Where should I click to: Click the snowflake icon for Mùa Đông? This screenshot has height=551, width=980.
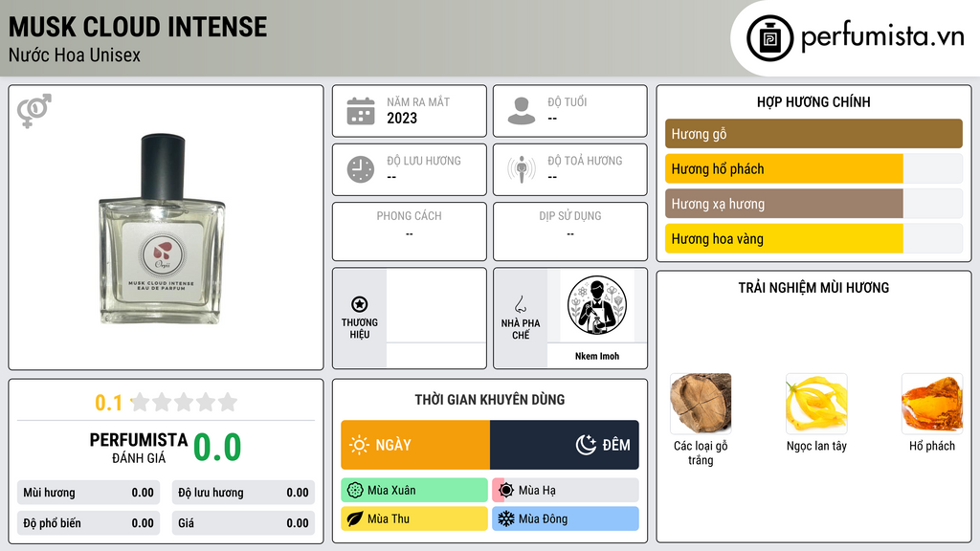click(506, 518)
